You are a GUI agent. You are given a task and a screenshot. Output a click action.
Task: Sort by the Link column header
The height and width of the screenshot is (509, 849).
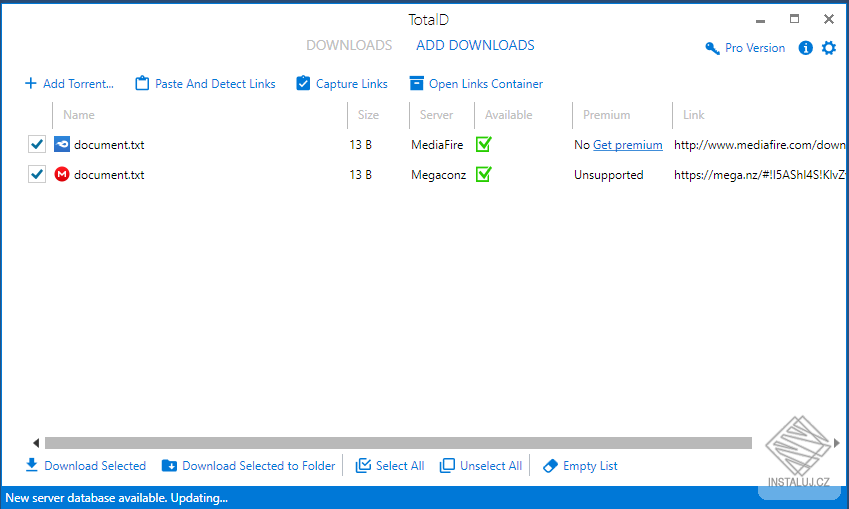(x=694, y=115)
